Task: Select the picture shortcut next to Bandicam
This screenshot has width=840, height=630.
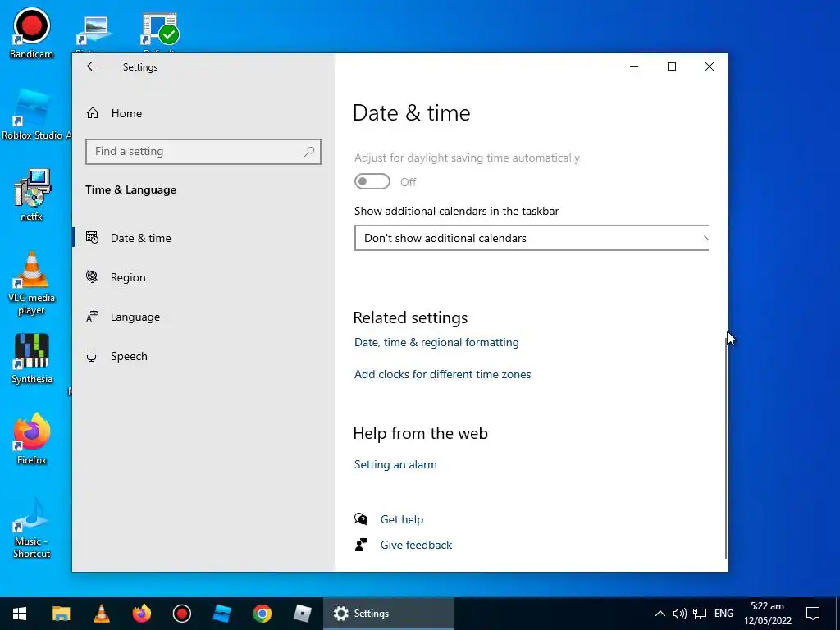Action: click(95, 31)
